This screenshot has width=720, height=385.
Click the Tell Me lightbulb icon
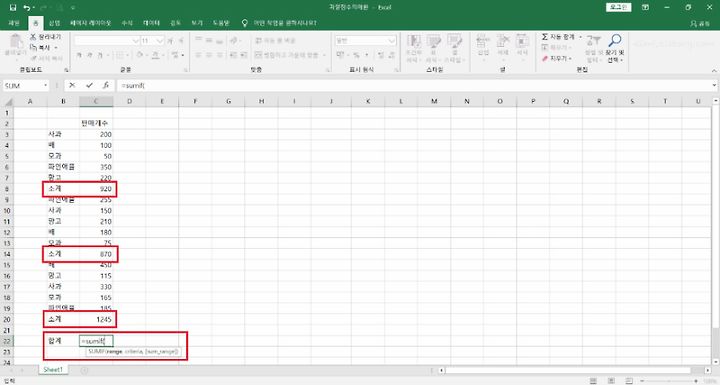(245, 23)
